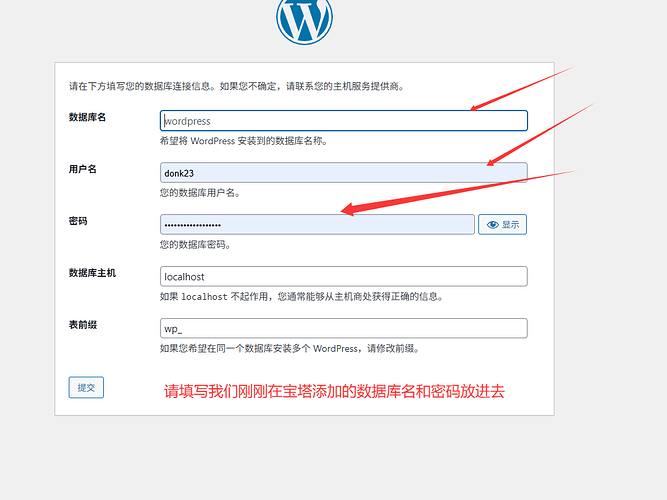Click the WordPress logo at top

coord(304,19)
